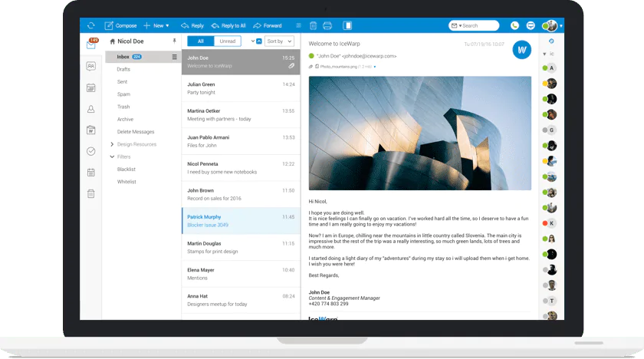Image resolution: width=644 pixels, height=359 pixels.
Task: Click the print icon in toolbar
Action: click(x=327, y=25)
